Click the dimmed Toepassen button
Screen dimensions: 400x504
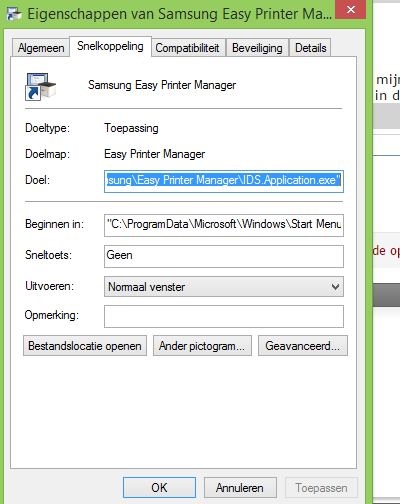click(321, 487)
